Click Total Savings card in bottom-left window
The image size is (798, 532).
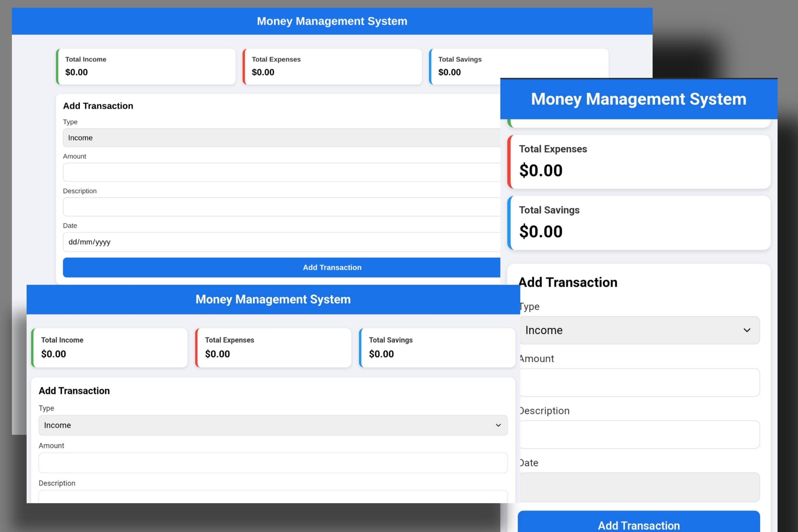click(437, 347)
